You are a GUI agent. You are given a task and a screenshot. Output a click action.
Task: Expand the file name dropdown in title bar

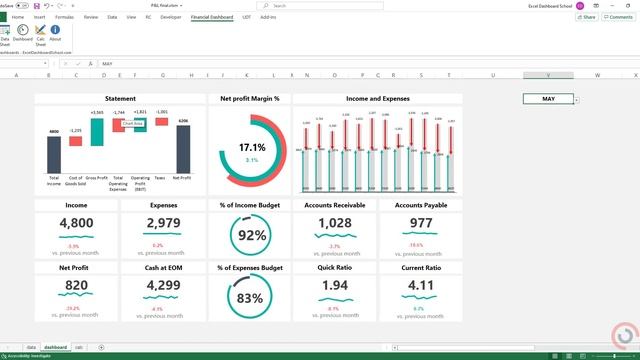(181, 6)
